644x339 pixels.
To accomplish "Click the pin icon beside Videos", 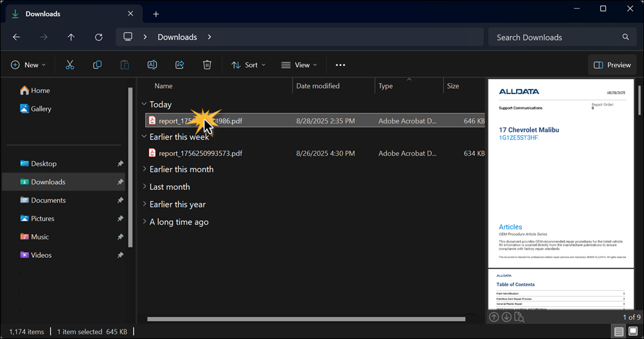I will (x=120, y=255).
